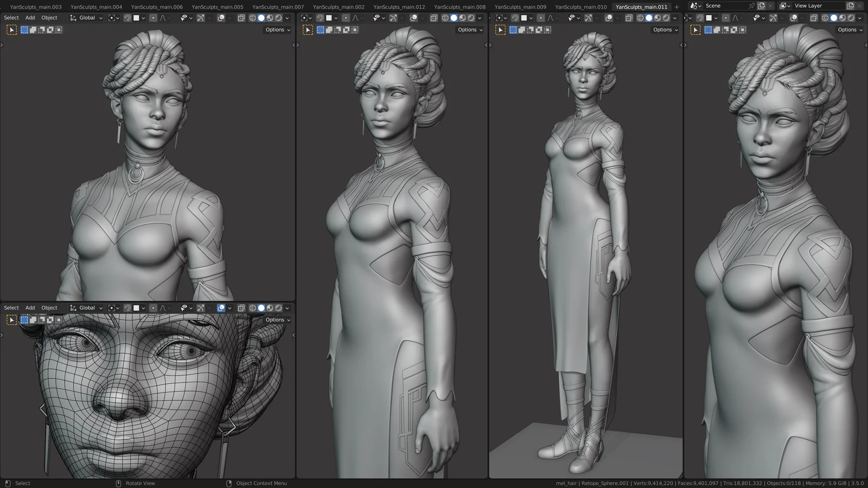Activate the Tweak tool in the toolbar
The height and width of the screenshot is (488, 868).
[12, 30]
